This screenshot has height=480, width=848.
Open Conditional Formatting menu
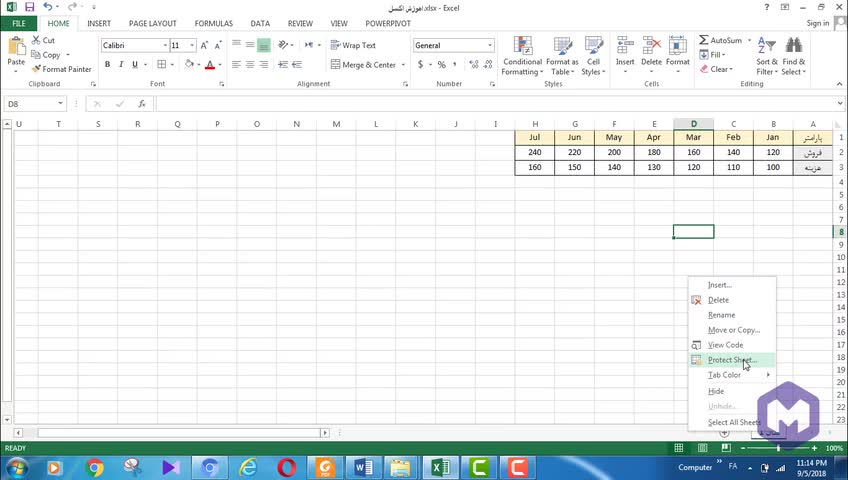click(522, 56)
